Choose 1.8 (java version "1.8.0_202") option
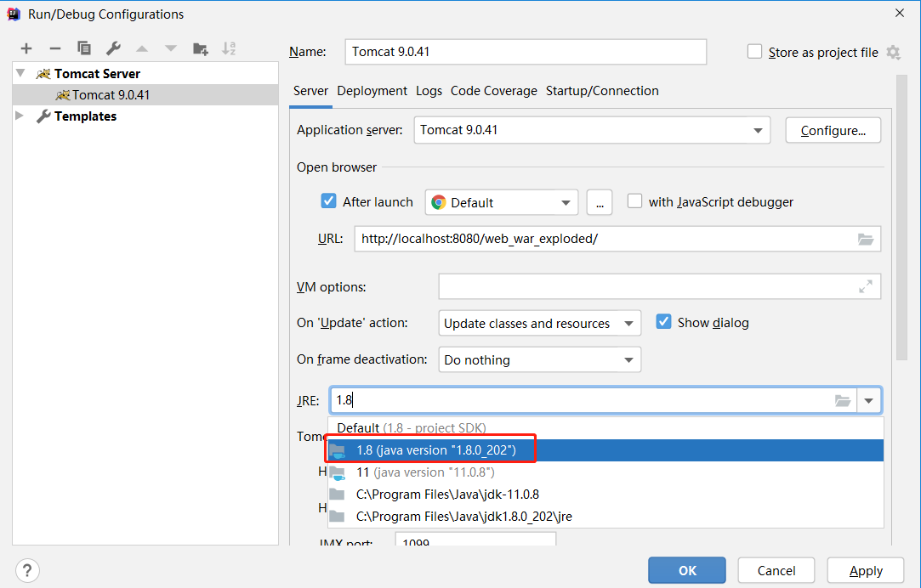The width and height of the screenshot is (921, 588). [605, 450]
